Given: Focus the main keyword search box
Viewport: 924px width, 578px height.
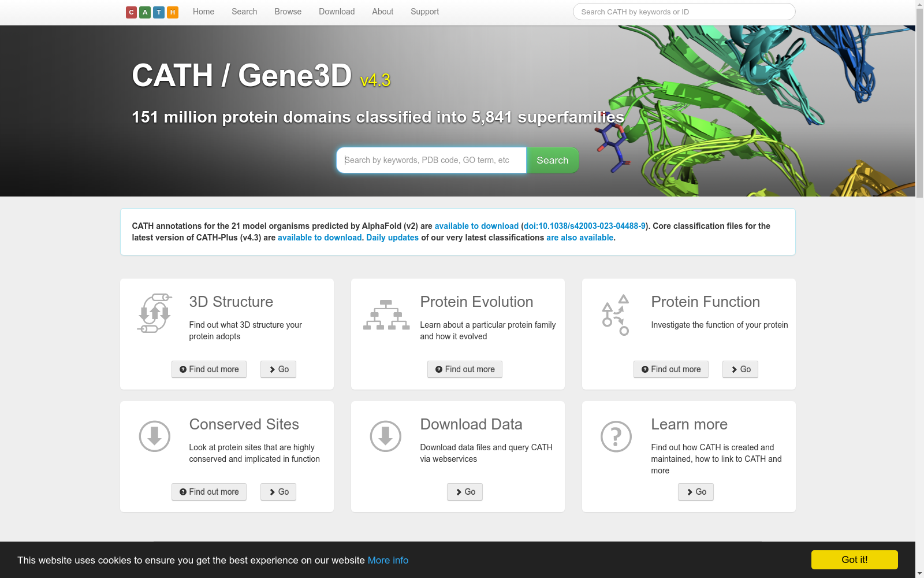Looking at the screenshot, I should 431,160.
